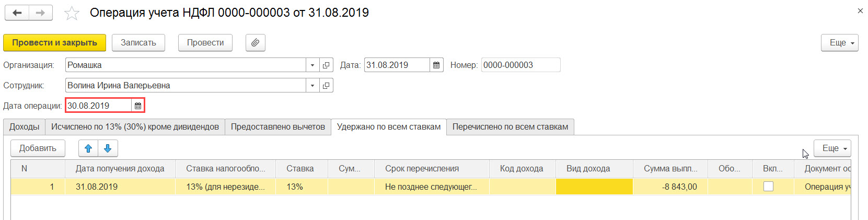The height and width of the screenshot is (220, 868).
Task: Open the top-right Еще menu
Action: (840, 43)
